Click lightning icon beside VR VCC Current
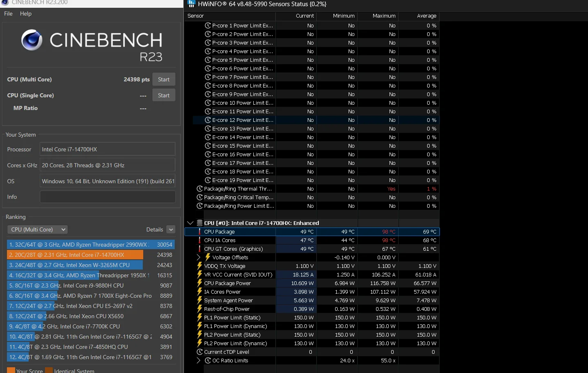 click(x=200, y=274)
